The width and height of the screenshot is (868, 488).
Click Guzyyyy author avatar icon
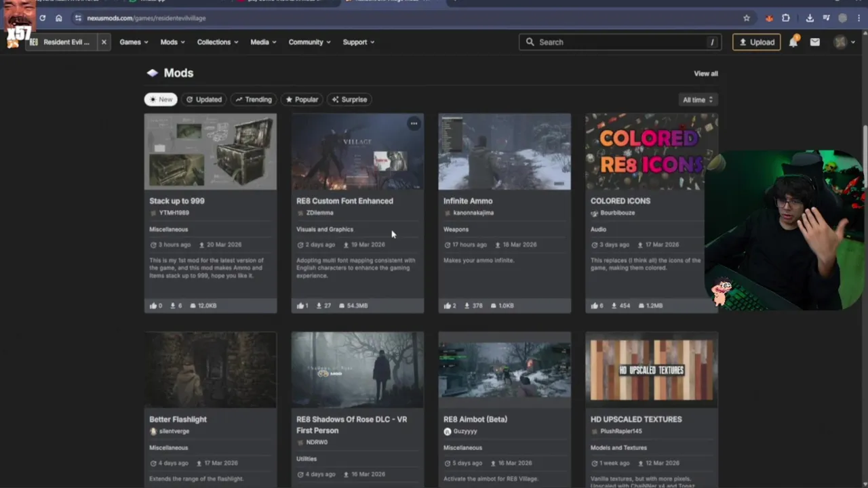click(447, 431)
